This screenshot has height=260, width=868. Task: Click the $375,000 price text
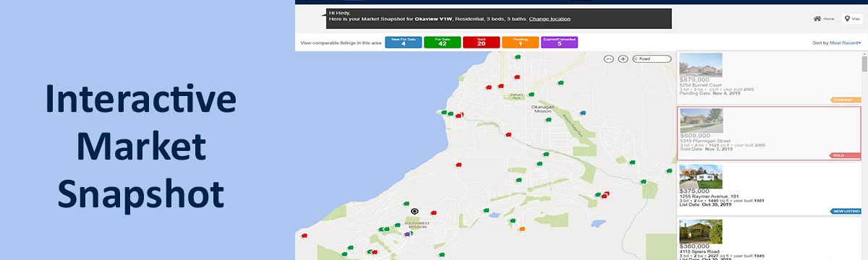[694, 191]
